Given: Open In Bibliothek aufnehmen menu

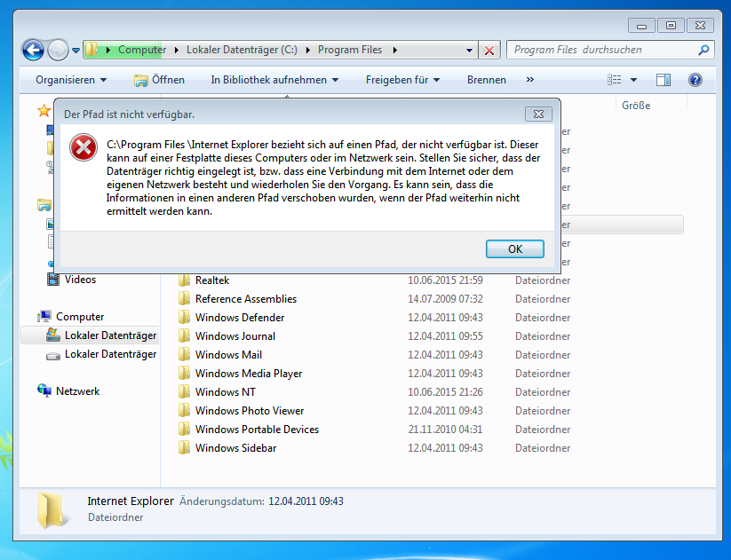Looking at the screenshot, I should (x=274, y=80).
